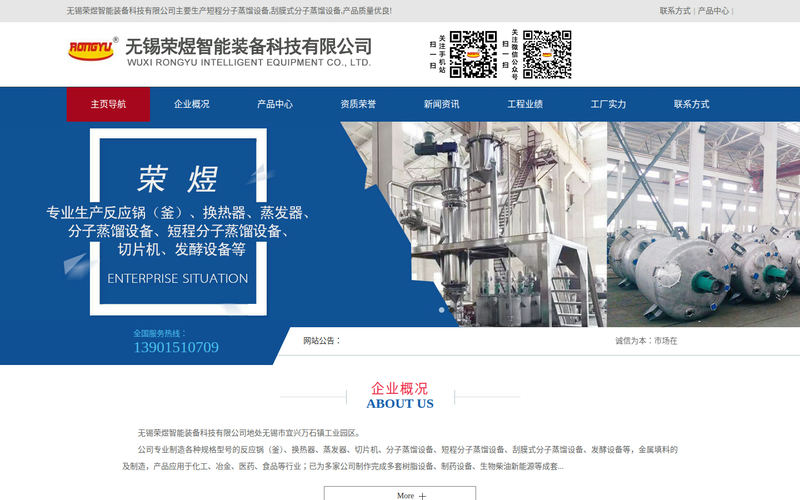This screenshot has height=500, width=800.
Task: Click 联系方式 in the blue navigation bar
Action: click(x=691, y=104)
